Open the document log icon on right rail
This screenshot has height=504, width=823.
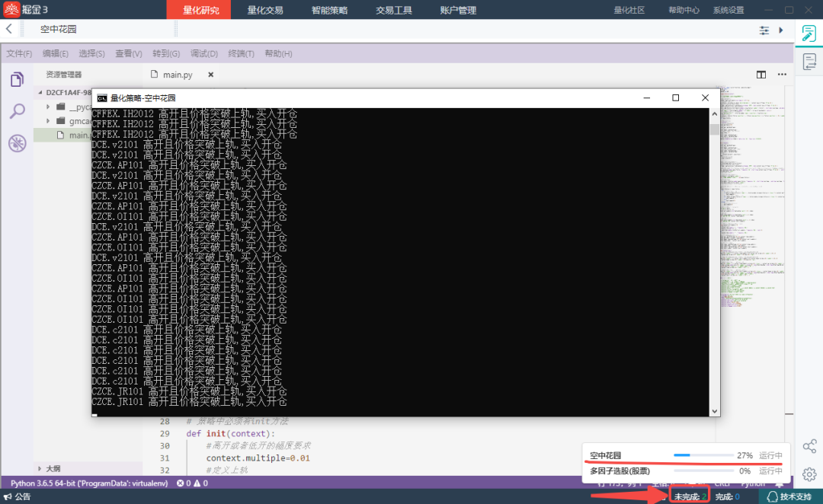(809, 62)
